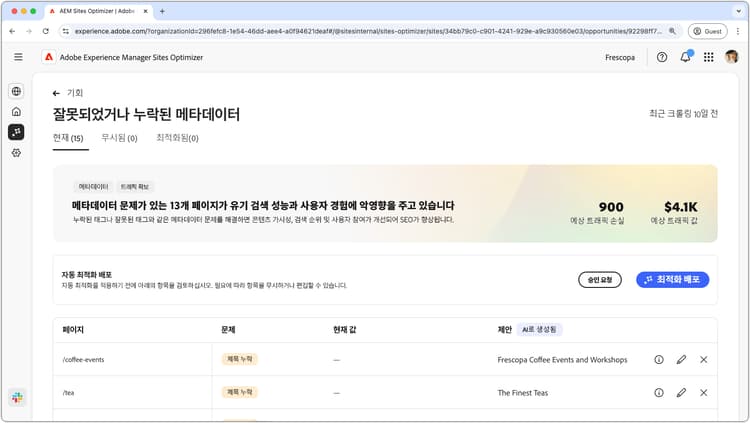This screenshot has height=423, width=750.
Task: Select the globe icon in sidebar
Action: (16, 91)
